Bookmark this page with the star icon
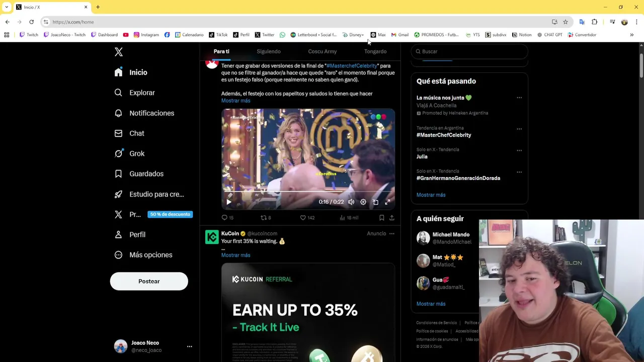The height and width of the screenshot is (362, 644). tap(566, 22)
